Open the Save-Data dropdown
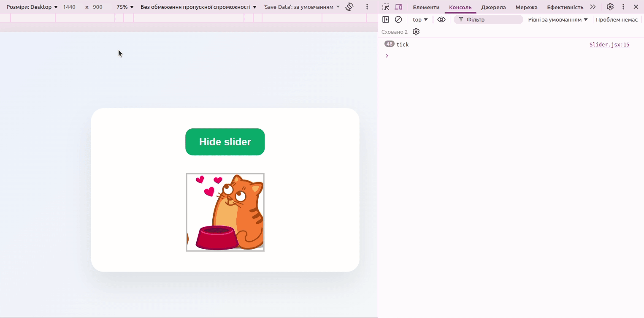 click(302, 7)
